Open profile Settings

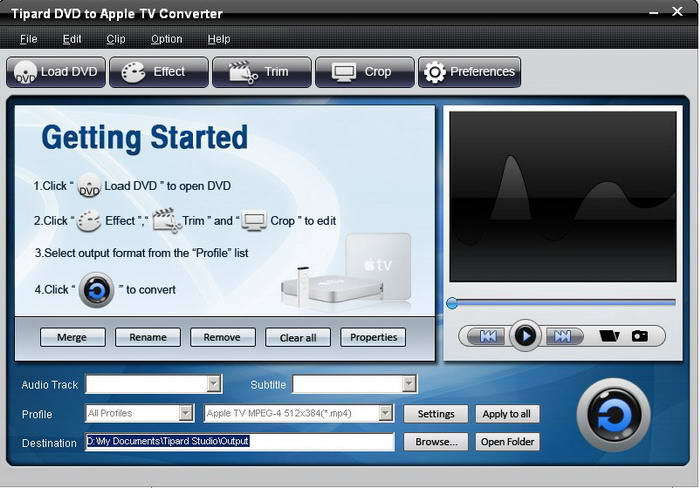[436, 414]
